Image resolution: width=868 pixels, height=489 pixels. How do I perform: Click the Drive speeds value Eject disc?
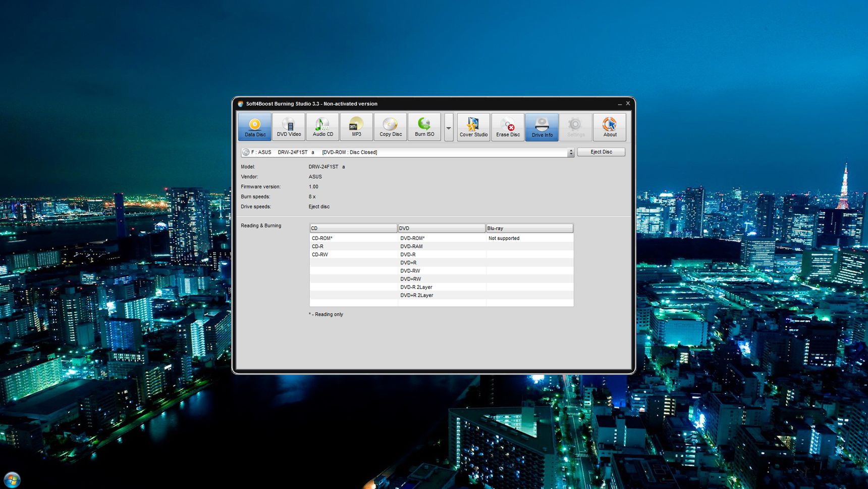tap(319, 207)
